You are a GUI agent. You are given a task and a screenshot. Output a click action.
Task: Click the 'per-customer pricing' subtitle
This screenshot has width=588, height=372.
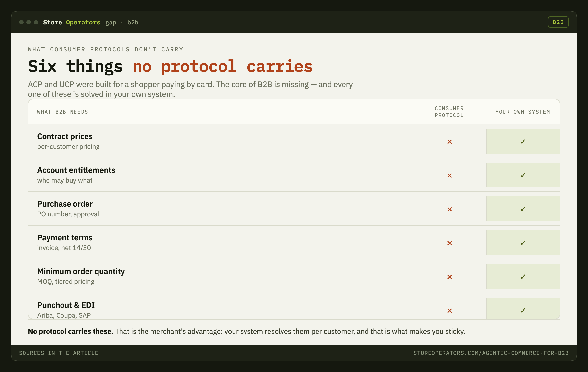click(68, 147)
